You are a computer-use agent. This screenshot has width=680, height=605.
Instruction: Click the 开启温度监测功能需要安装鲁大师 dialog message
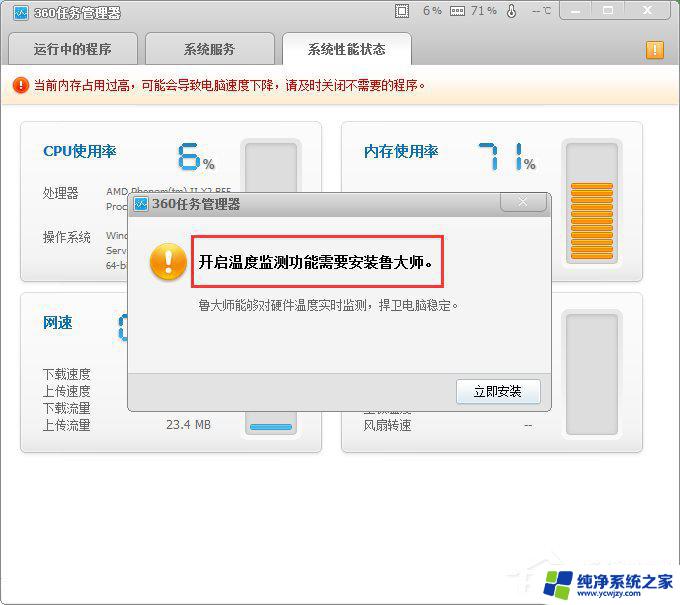[x=315, y=262]
